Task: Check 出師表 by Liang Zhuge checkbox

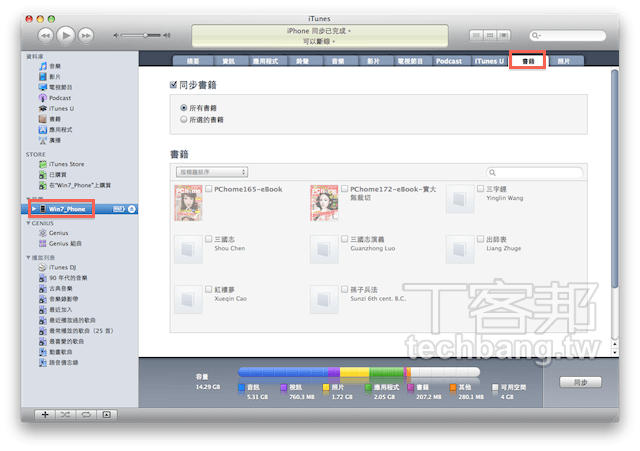Action: coord(481,239)
